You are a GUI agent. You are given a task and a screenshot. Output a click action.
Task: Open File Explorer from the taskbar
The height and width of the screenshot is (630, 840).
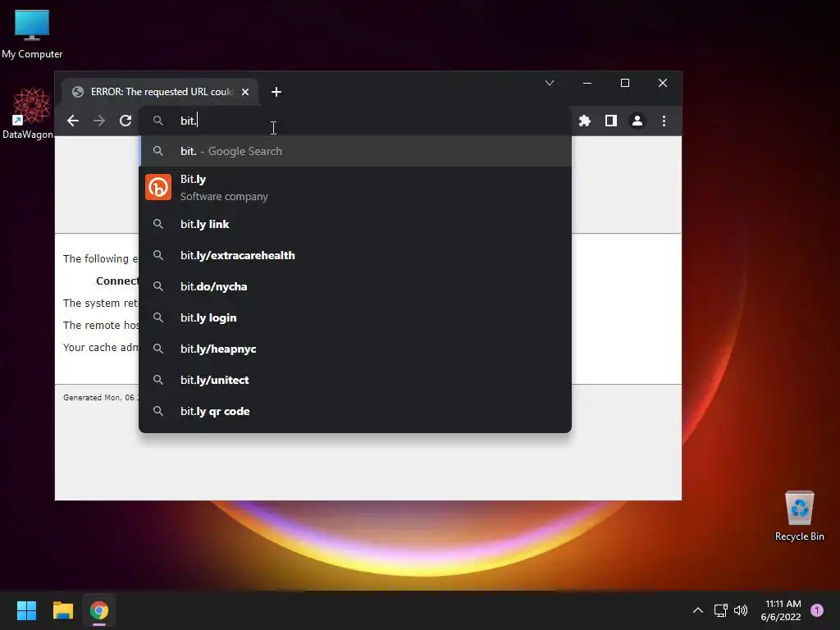pos(62,610)
